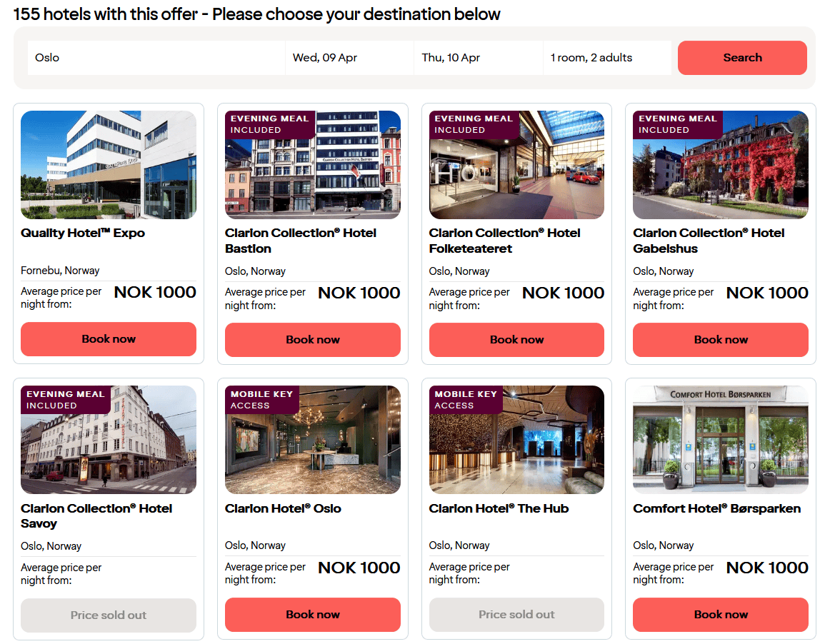830x644 pixels.
Task: Open the Thu, 10 Apr check-out date picker
Action: 478,58
